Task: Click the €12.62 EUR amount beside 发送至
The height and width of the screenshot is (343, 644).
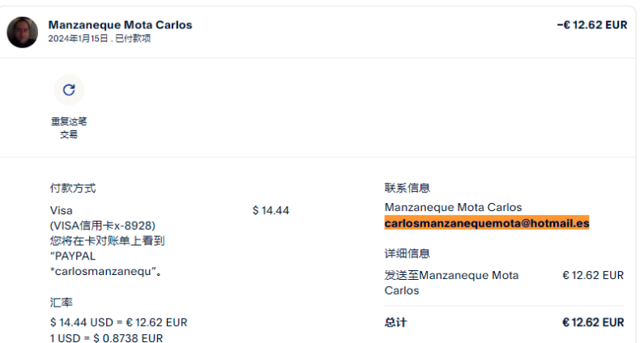Action: coord(593,275)
